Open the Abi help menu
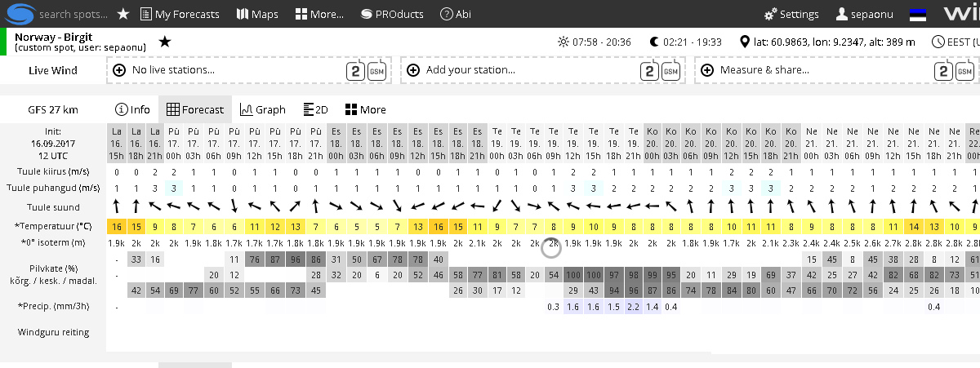 (457, 14)
